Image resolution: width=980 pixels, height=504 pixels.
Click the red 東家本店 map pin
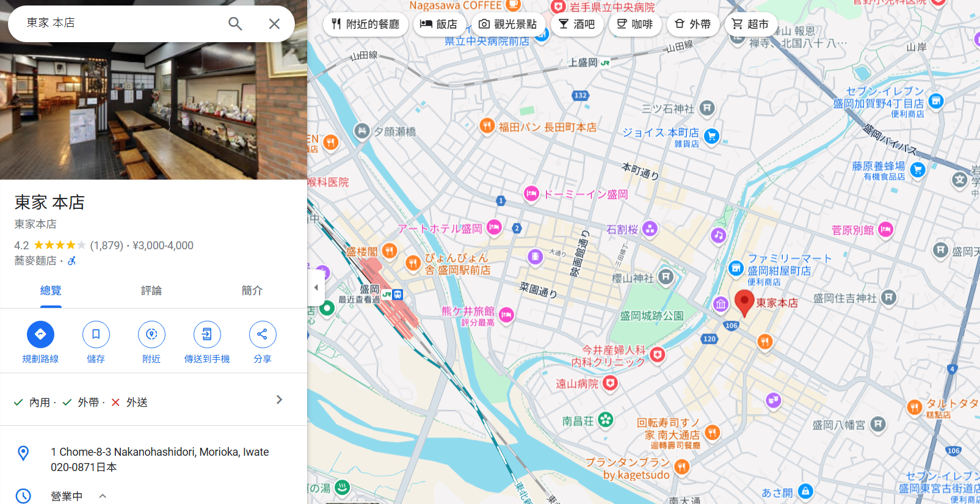[744, 303]
